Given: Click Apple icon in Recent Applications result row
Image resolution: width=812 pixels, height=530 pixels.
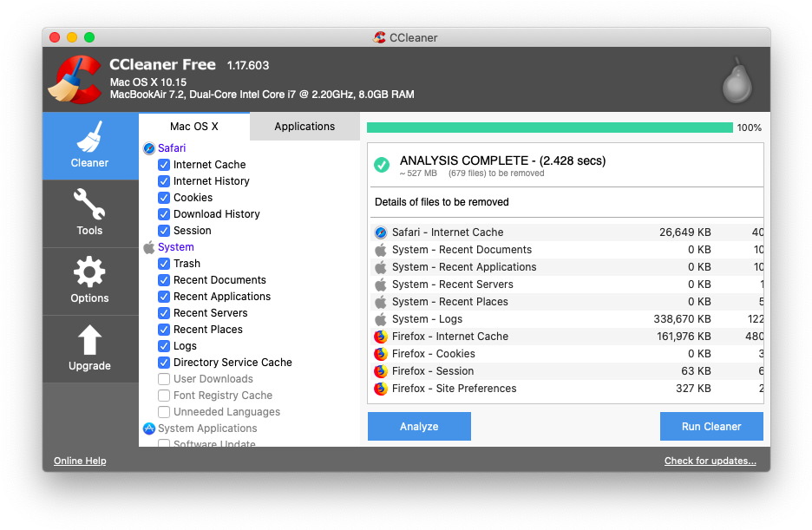Looking at the screenshot, I should click(x=381, y=267).
